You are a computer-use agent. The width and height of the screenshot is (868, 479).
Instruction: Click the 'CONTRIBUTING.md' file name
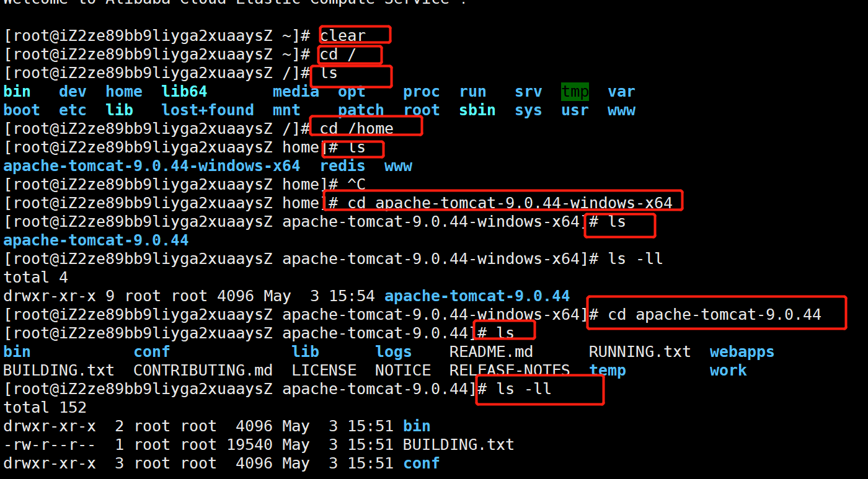203,371
